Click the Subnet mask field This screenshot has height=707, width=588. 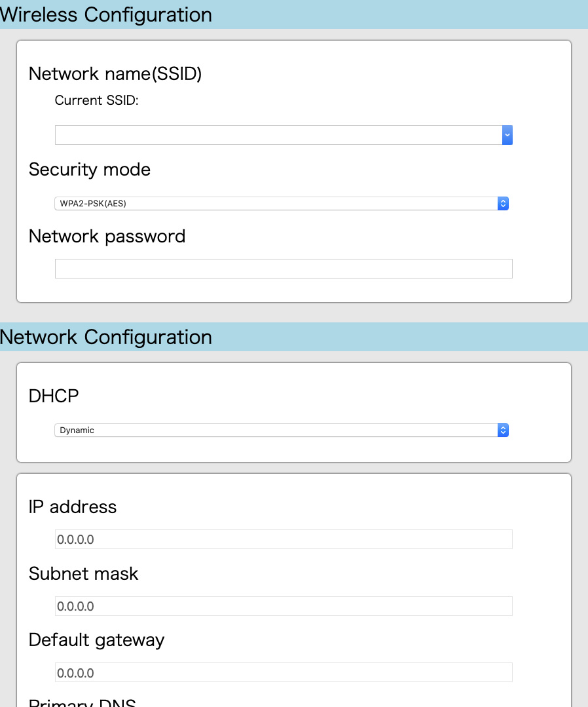(x=284, y=606)
